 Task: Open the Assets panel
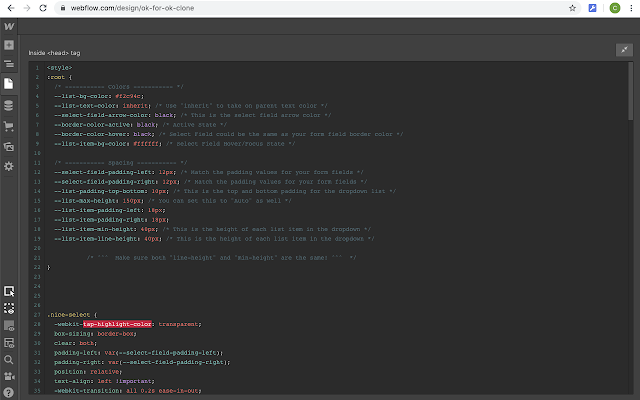point(9,147)
